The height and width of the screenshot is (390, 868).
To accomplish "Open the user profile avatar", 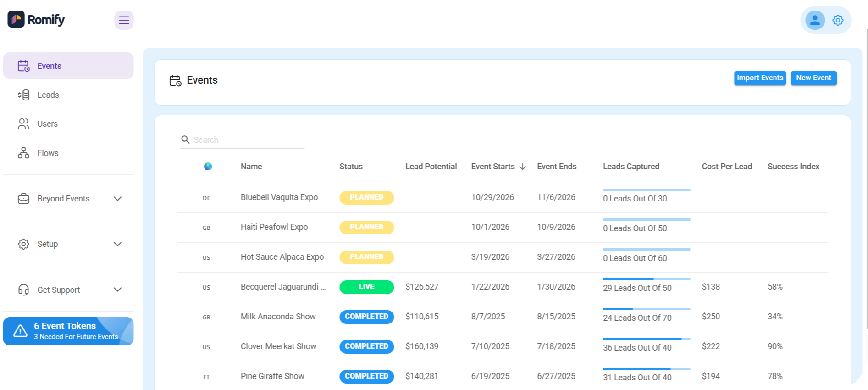I will 815,20.
